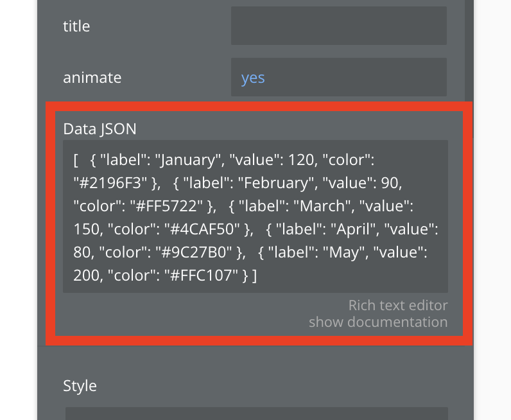Click the "title" property label
The image size is (511, 420).
point(76,26)
